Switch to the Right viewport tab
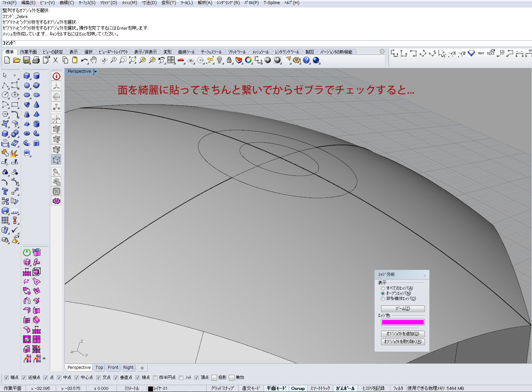 click(129, 368)
